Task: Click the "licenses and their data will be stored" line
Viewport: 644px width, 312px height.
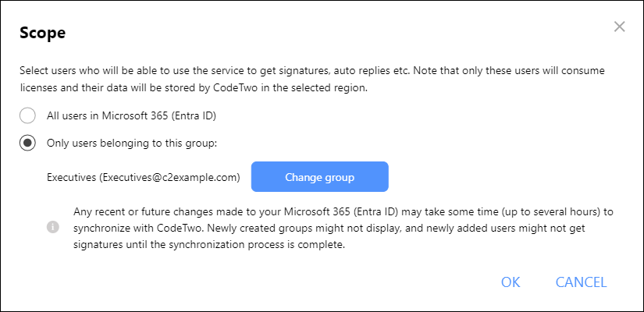Action: [x=193, y=88]
